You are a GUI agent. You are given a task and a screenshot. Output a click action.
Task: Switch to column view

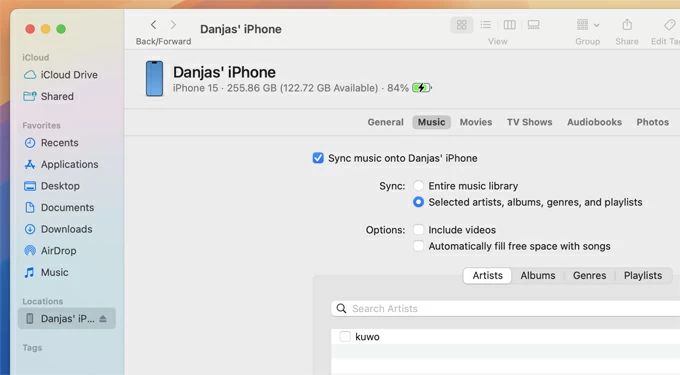(x=509, y=25)
